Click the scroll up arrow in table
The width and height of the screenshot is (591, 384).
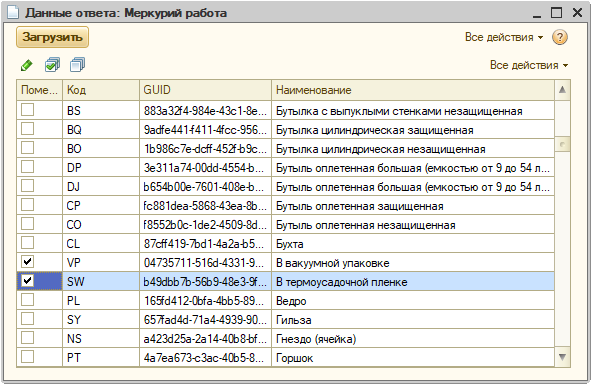[x=562, y=90]
